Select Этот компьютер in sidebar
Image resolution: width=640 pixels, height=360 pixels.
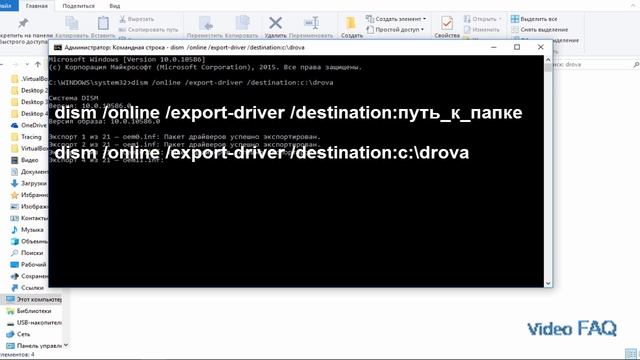[x=33, y=299]
